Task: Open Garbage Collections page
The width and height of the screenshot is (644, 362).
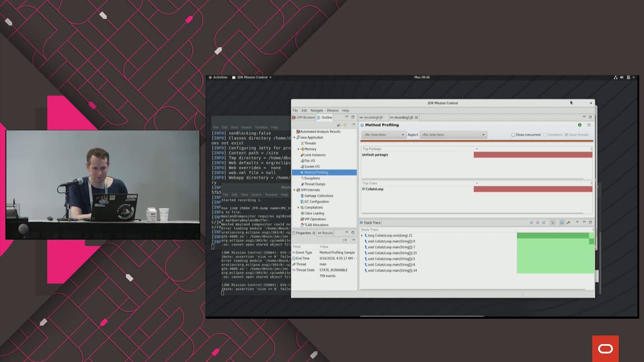Action: 316,196
